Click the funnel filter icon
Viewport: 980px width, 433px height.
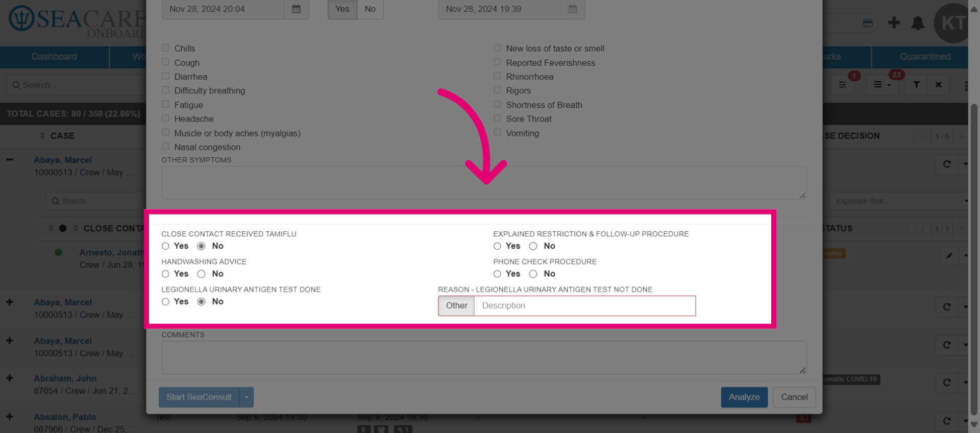pyautogui.click(x=917, y=85)
